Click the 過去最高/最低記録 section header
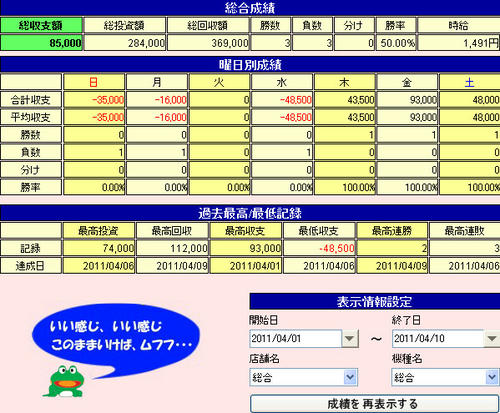500x413 pixels. (250, 213)
